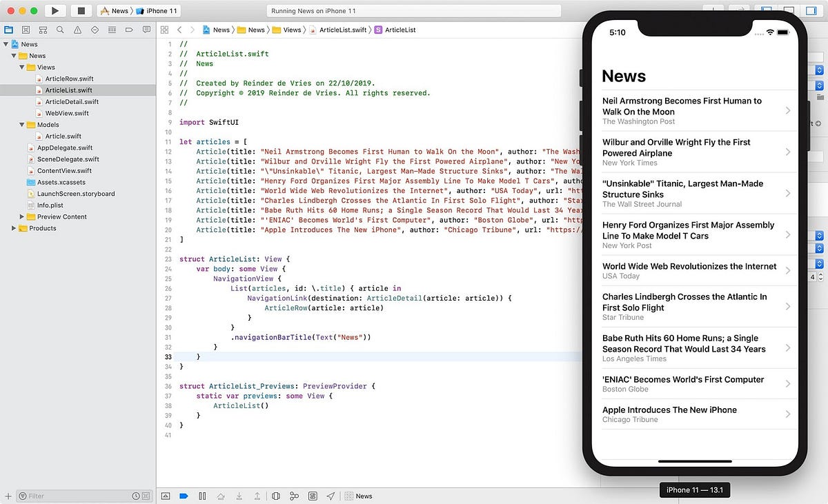Image resolution: width=828 pixels, height=504 pixels.
Task: Toggle breakpoints in the debug bar
Action: point(184,496)
